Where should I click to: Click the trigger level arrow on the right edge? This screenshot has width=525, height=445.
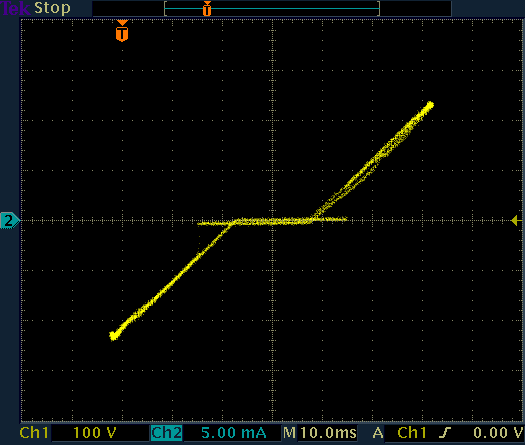517,220
